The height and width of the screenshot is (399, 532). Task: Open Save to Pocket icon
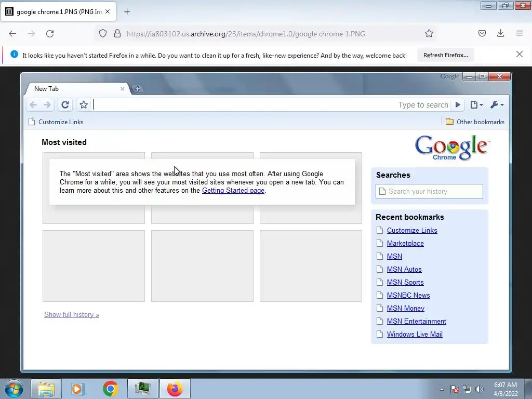[482, 34]
